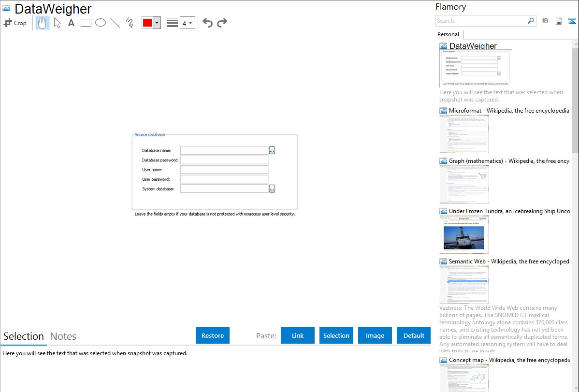Click the line thickness icon
Image resolution: width=579 pixels, height=392 pixels.
[x=173, y=23]
